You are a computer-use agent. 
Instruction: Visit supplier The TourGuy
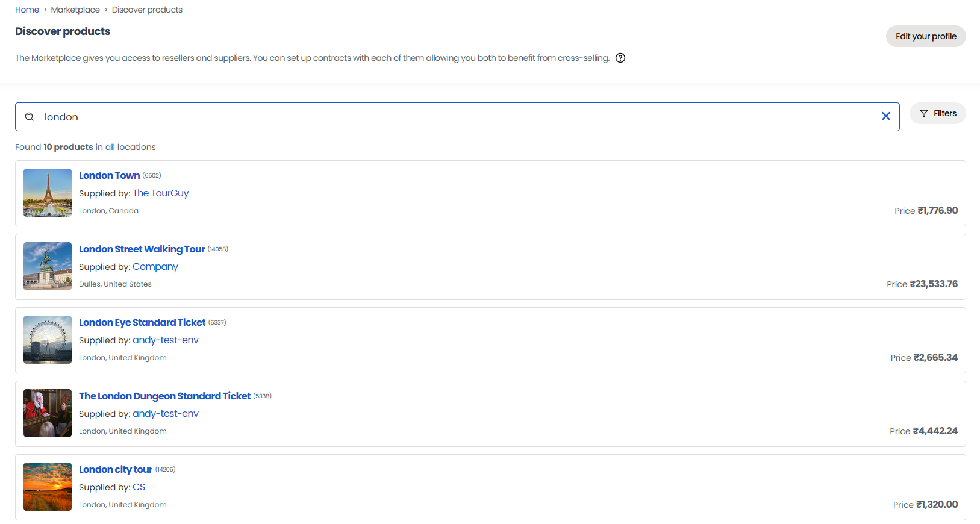tap(160, 193)
